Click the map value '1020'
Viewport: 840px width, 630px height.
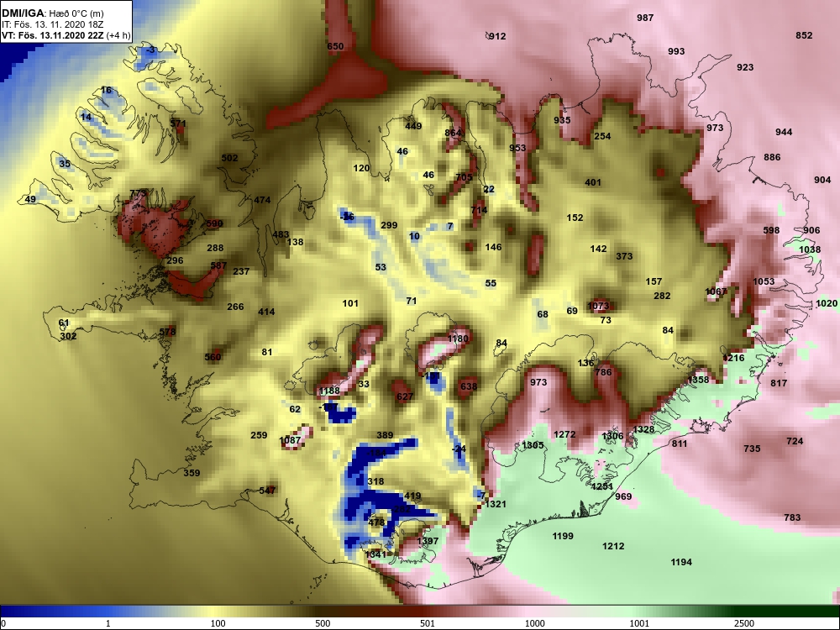pos(826,304)
